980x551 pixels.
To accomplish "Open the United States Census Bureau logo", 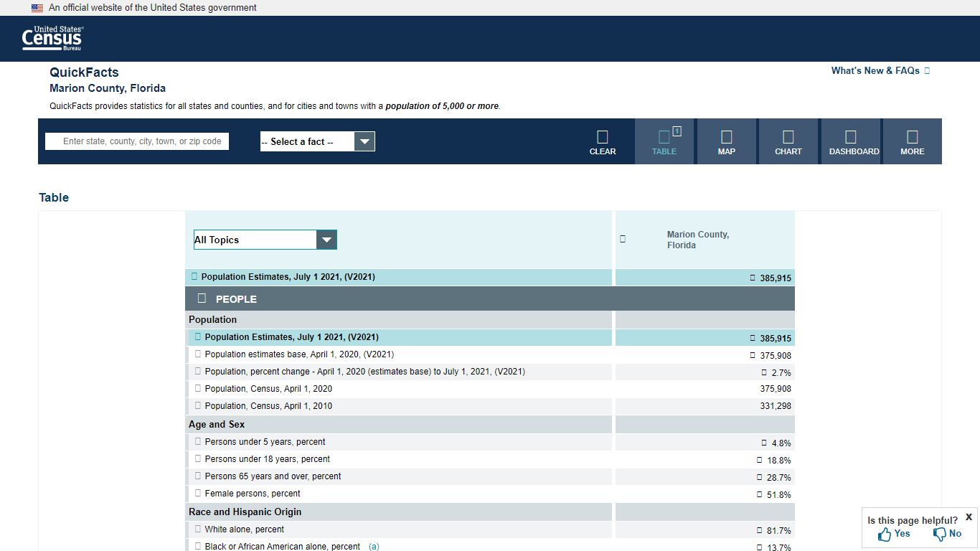I will tap(53, 38).
